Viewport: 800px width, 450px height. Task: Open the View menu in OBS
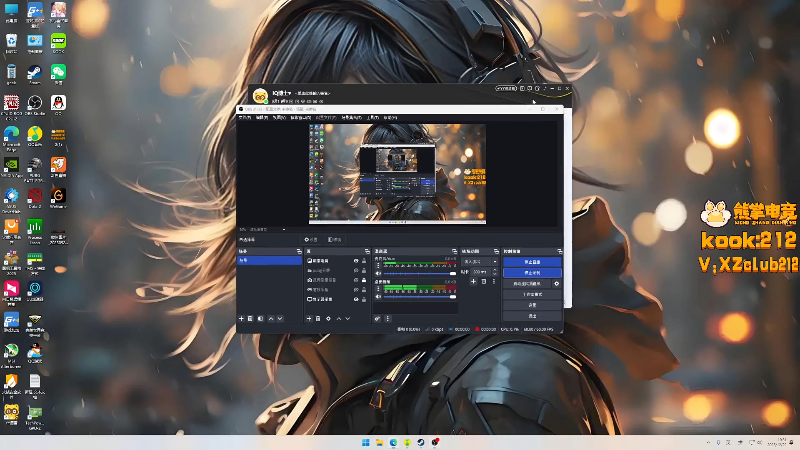coord(279,118)
